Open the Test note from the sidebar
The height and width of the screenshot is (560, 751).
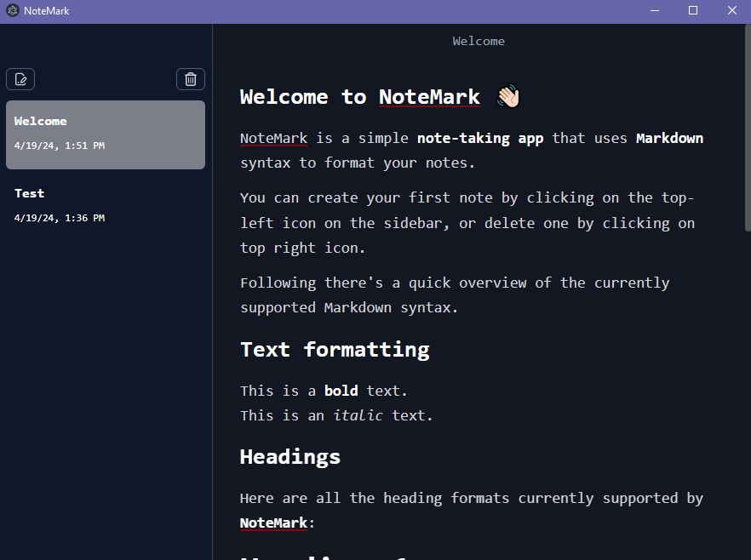pos(106,205)
